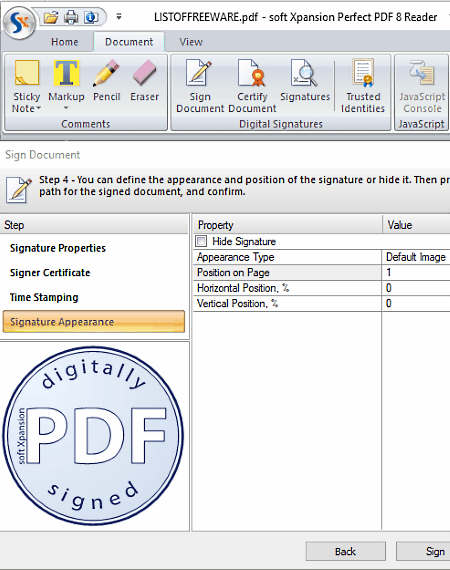This screenshot has width=450, height=570.
Task: Click the Value column header
Action: click(x=417, y=225)
